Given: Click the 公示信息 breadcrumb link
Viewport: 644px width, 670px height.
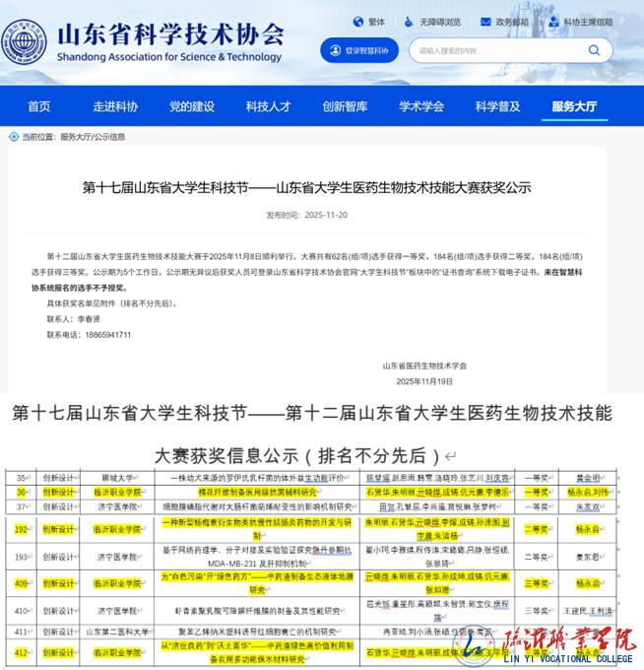Looking at the screenshot, I should (x=109, y=137).
